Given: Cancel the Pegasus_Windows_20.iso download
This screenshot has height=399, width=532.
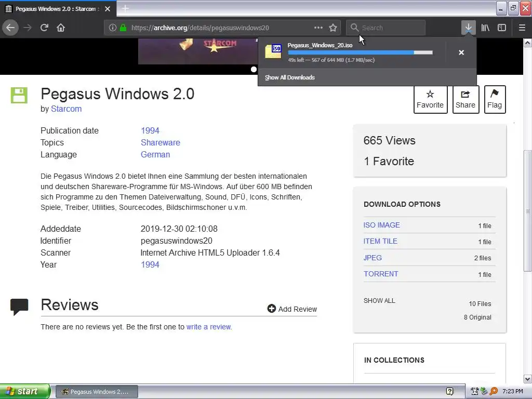Looking at the screenshot, I should [x=461, y=52].
